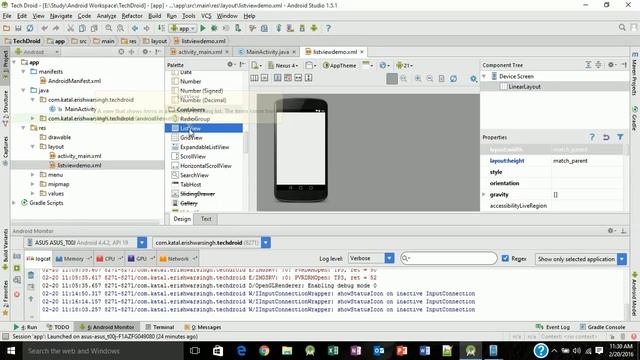Click the Undo arrow icon
The image size is (640, 360).
click(44, 28)
